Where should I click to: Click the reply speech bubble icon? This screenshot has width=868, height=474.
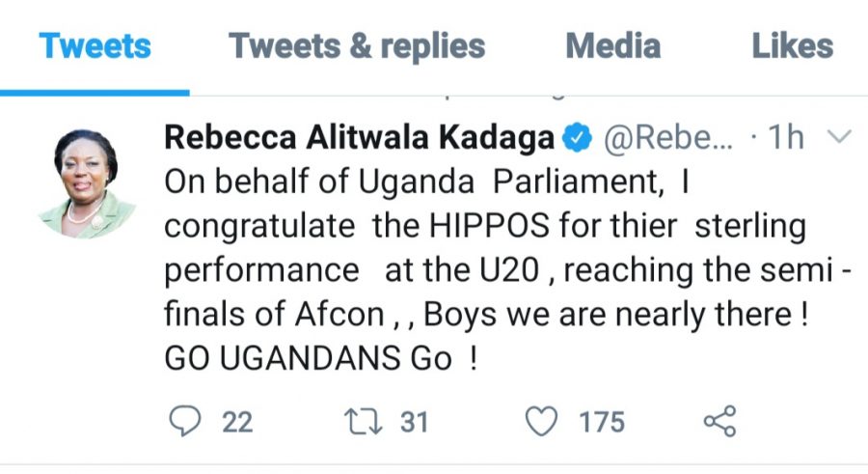pos(181,422)
